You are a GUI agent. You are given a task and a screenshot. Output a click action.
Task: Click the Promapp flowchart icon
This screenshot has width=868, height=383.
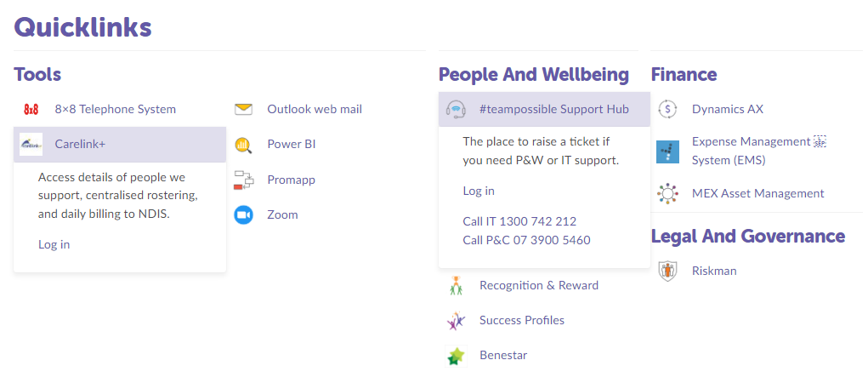click(244, 180)
